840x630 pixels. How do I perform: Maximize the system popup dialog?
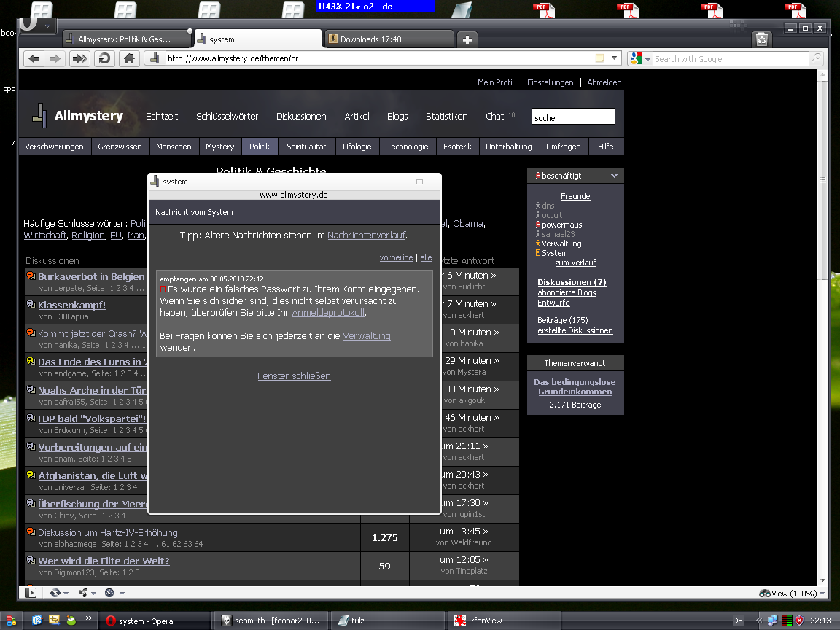pos(419,182)
